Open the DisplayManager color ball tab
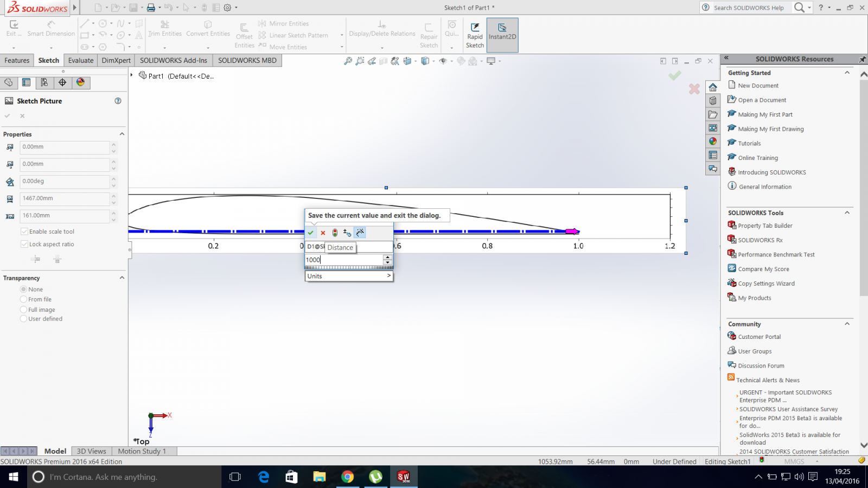 pyautogui.click(x=80, y=82)
